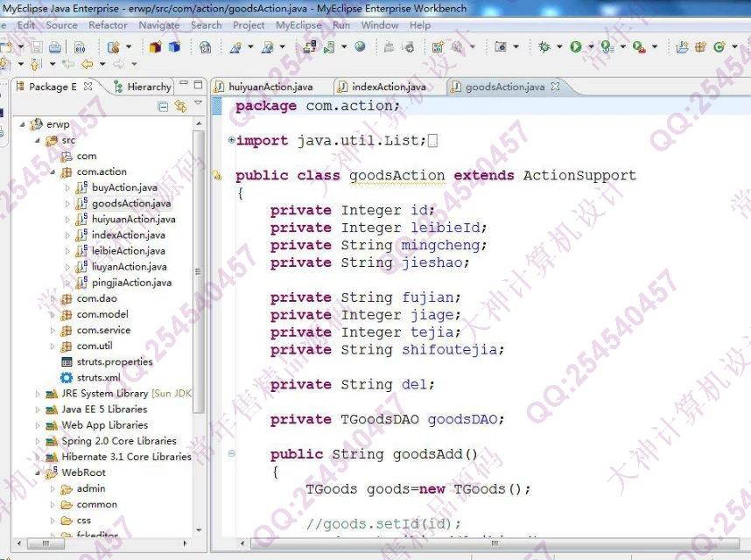
Task: Click the deploy server toolbar icon
Action: tap(309, 46)
